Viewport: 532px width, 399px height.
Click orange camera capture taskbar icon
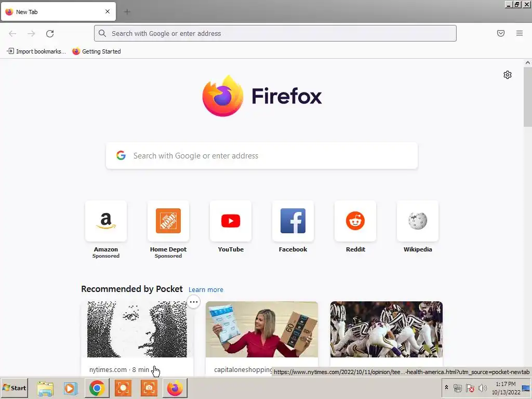pyautogui.click(x=149, y=388)
